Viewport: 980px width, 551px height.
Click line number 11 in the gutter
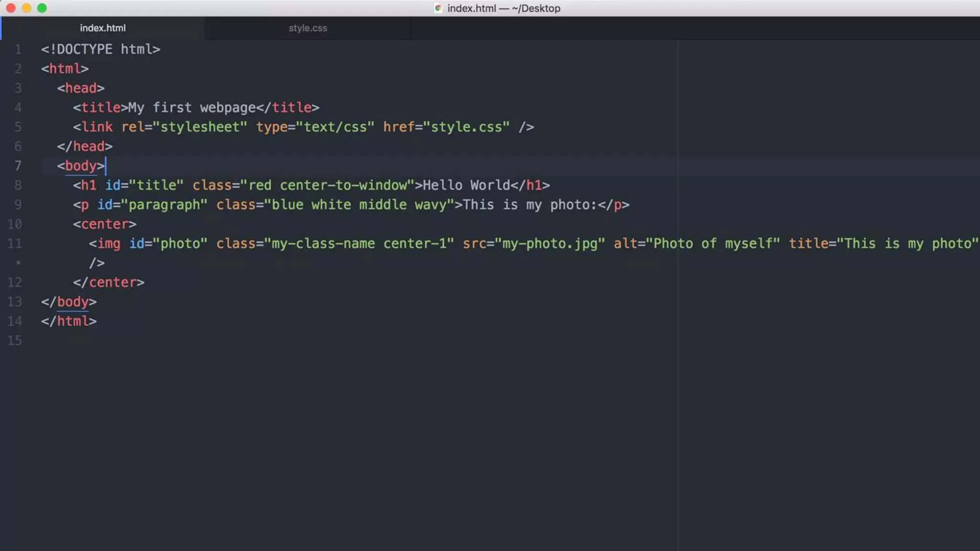coord(15,243)
